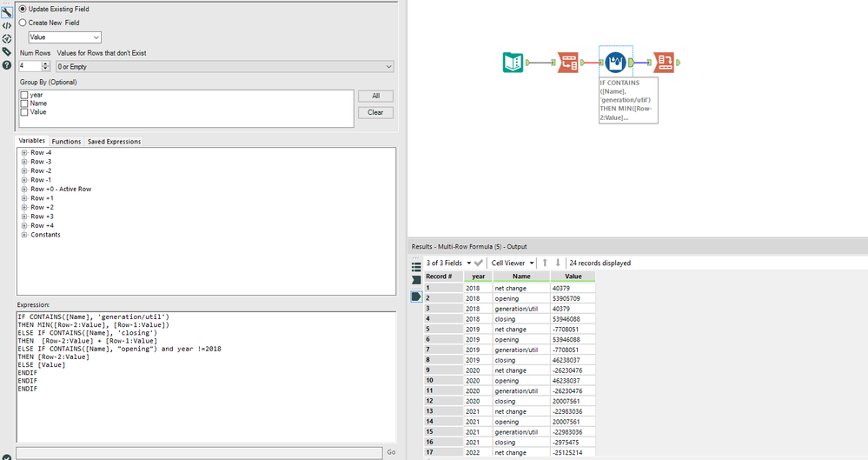The height and width of the screenshot is (460, 868).
Task: Select the Value cell -25125214
Action: point(573,453)
